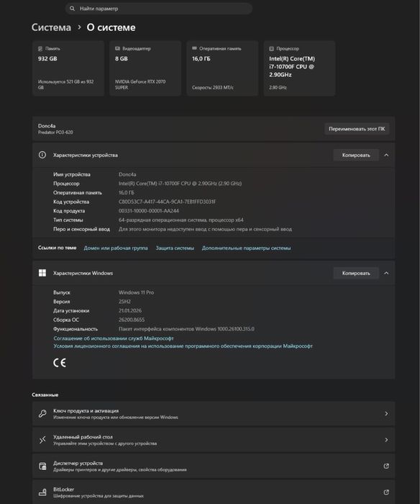The image size is (420, 504).
Task: Click the key icon for product activation
Action: 42,414
